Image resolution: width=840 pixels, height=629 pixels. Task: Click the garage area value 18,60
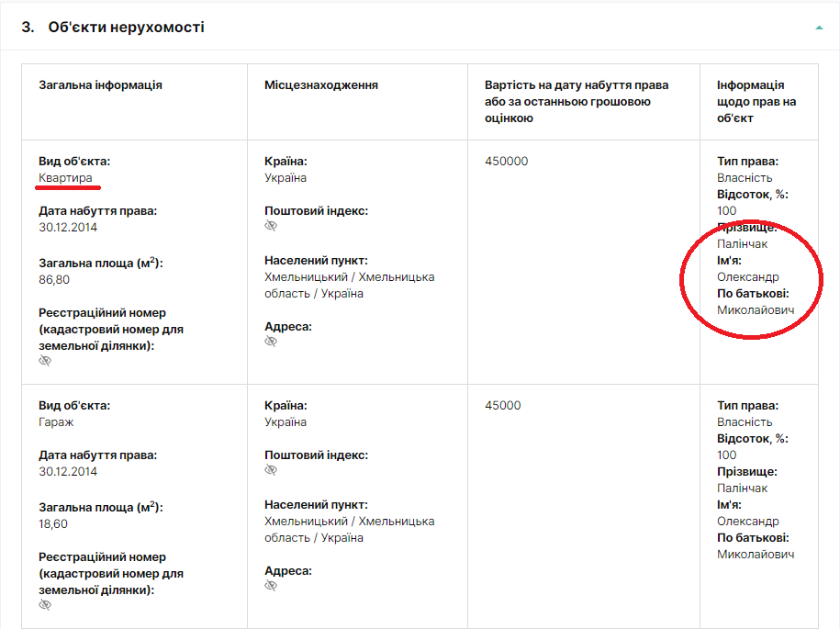(54, 523)
